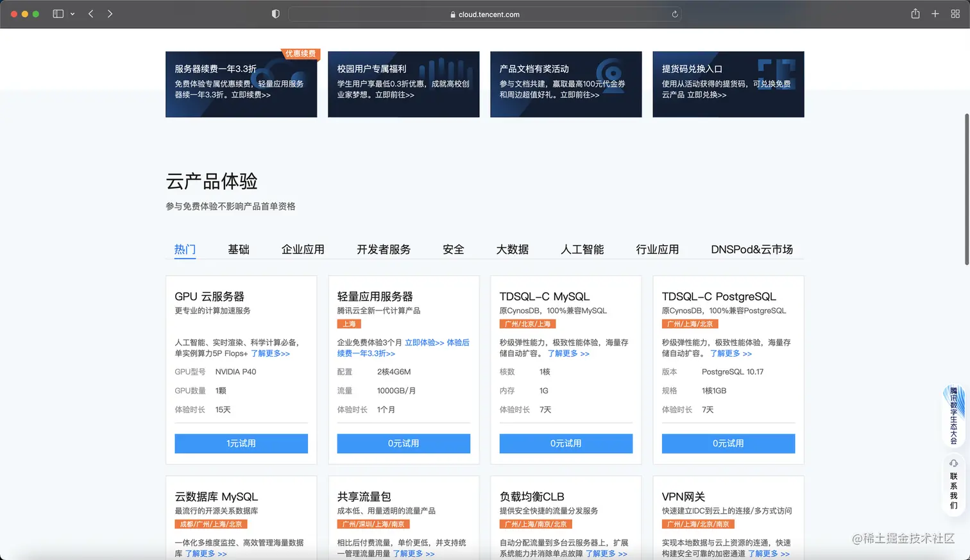Switch to the 基础 tab
The height and width of the screenshot is (560, 970).
(239, 250)
